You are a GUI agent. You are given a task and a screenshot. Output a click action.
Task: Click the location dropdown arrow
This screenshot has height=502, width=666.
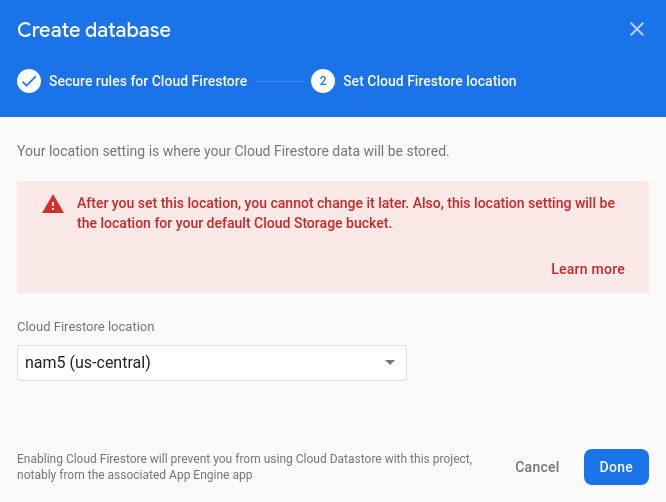coord(390,363)
